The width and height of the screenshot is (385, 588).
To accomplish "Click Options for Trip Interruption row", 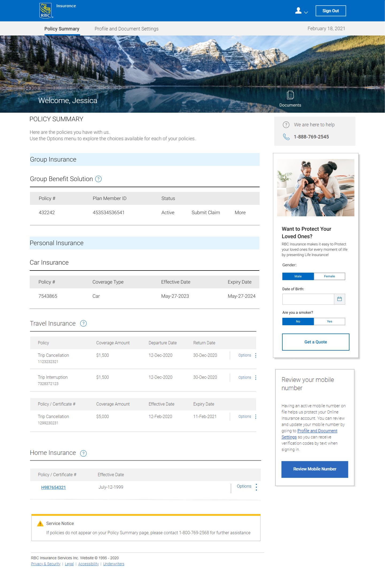I will (x=245, y=378).
